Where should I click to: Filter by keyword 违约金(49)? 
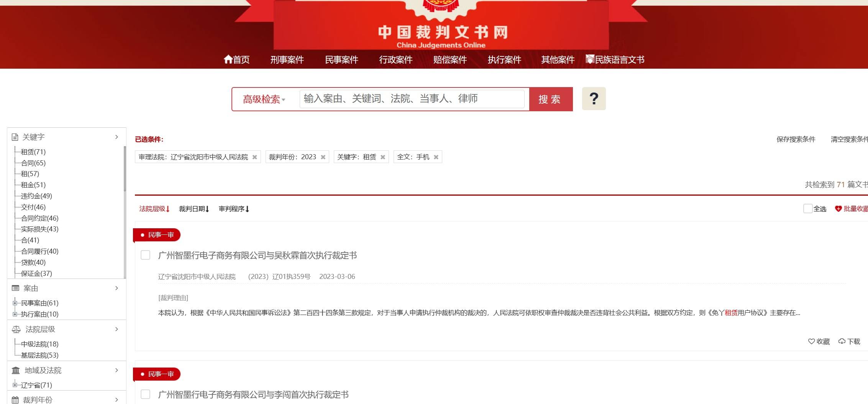click(36, 196)
